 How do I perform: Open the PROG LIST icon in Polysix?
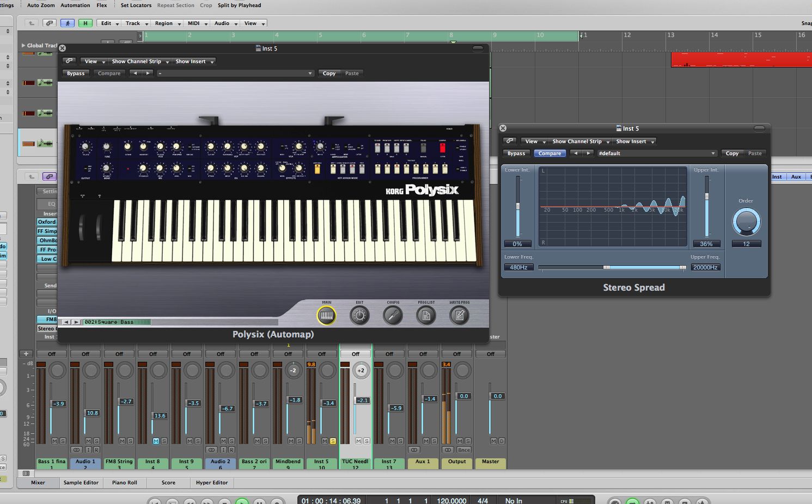point(426,315)
